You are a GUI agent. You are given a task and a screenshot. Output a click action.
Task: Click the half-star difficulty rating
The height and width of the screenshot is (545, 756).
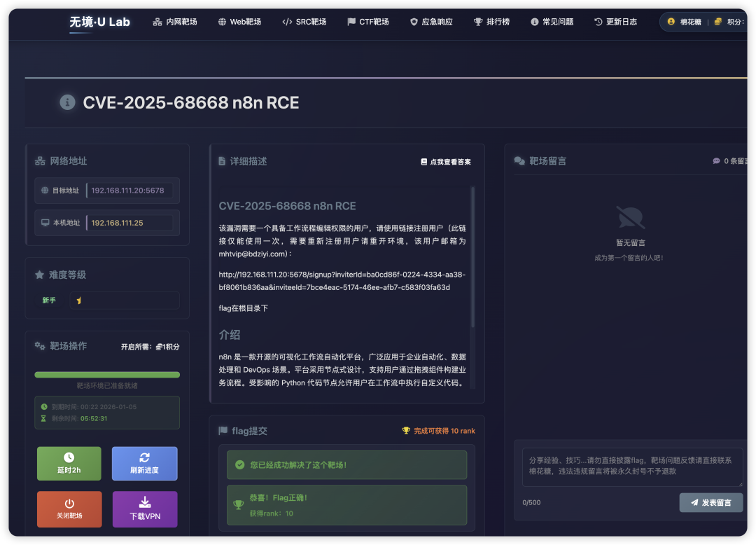[79, 301]
